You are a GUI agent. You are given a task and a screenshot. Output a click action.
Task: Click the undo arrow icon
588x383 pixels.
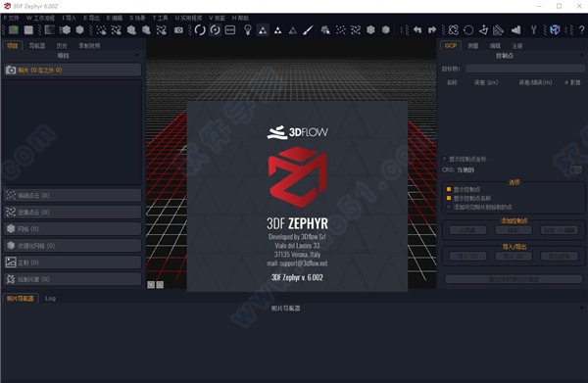(417, 30)
